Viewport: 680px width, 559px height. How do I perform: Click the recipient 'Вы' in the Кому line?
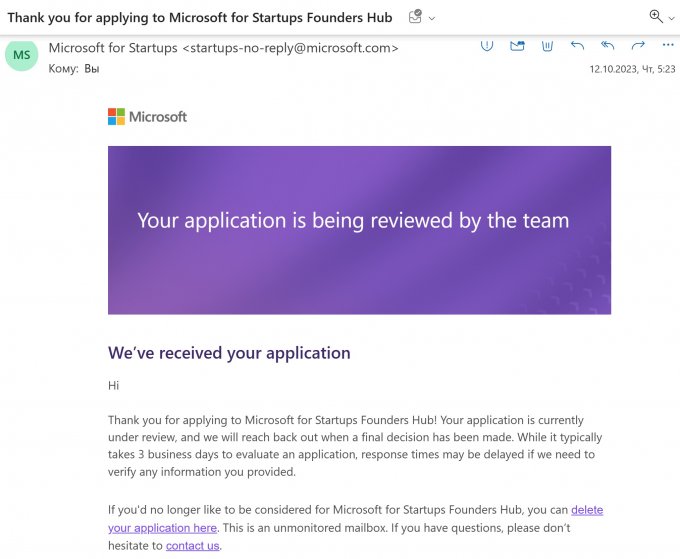[x=92, y=69]
